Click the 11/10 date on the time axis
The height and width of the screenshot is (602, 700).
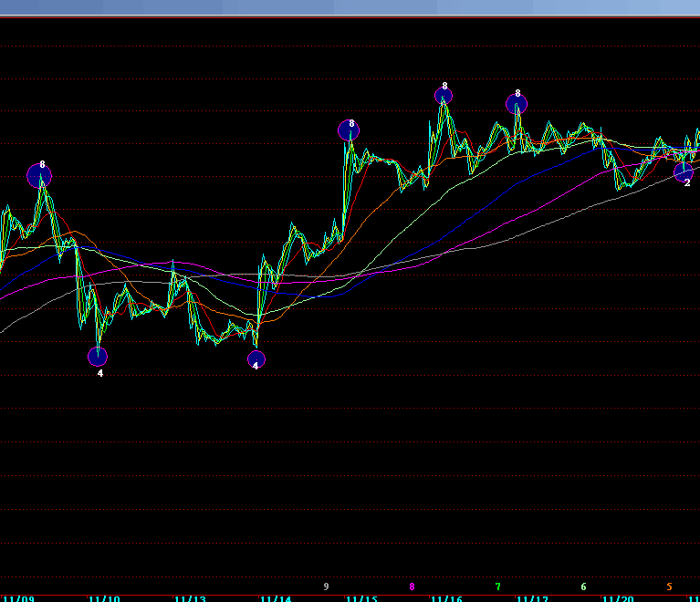[x=104, y=598]
